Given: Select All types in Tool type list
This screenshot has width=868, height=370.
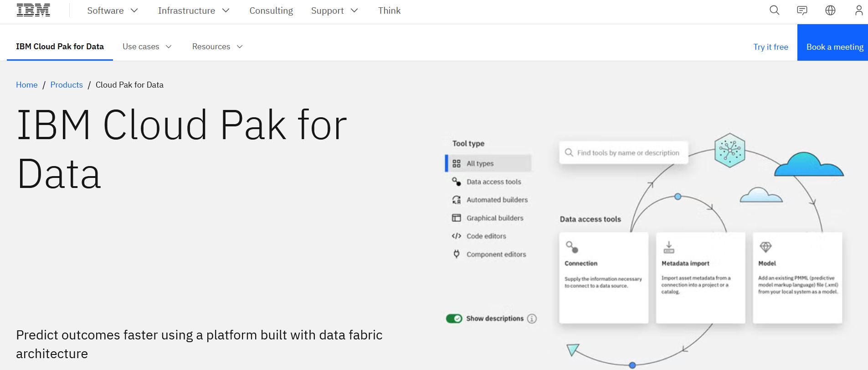Looking at the screenshot, I should (488, 163).
